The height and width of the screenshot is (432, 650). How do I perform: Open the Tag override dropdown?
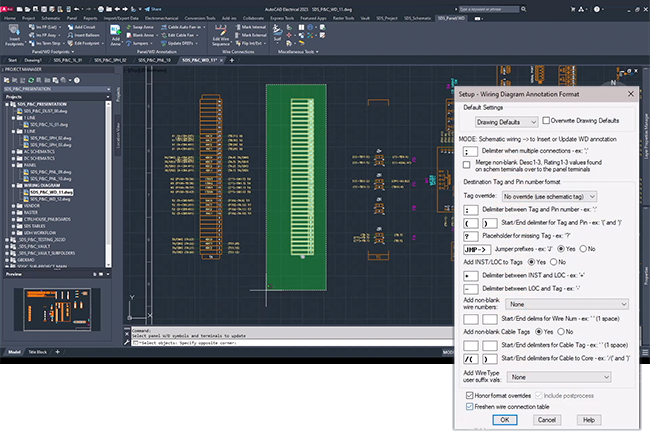pos(550,196)
